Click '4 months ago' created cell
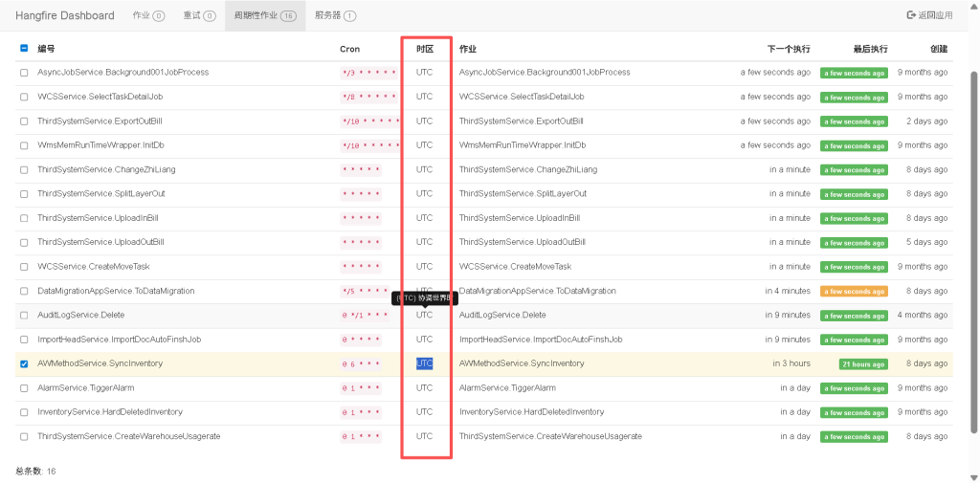Viewport: 980px width, 483px height. pyautogui.click(x=923, y=316)
